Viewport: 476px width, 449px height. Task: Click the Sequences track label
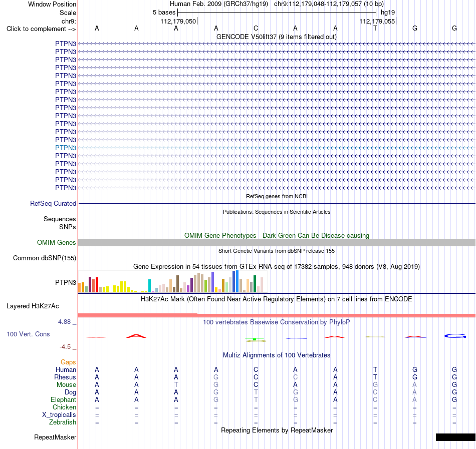[60, 219]
